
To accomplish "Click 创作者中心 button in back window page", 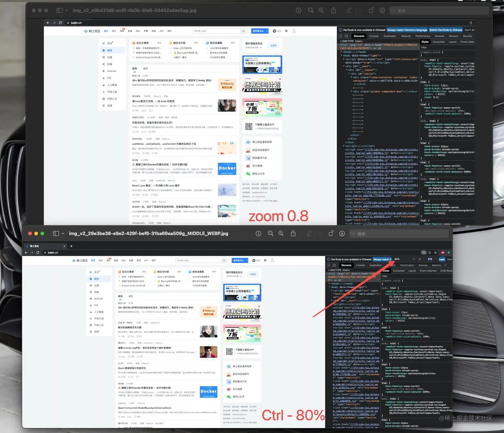I will pos(258,31).
